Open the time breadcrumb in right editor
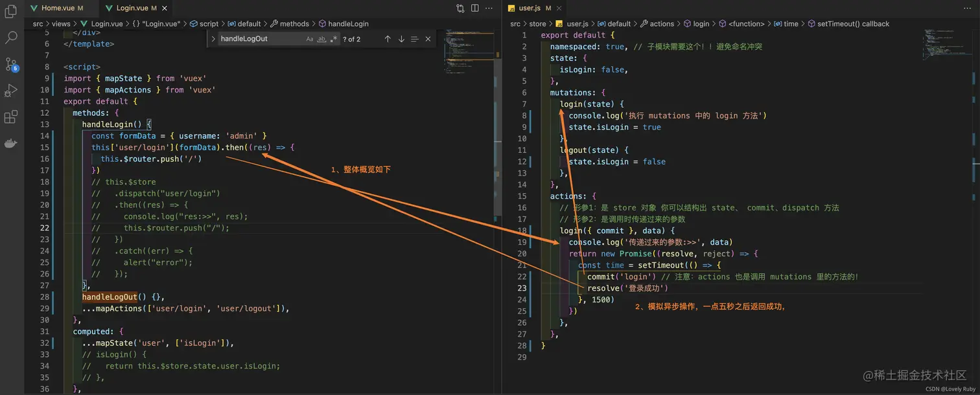The height and width of the screenshot is (395, 980). [786, 24]
